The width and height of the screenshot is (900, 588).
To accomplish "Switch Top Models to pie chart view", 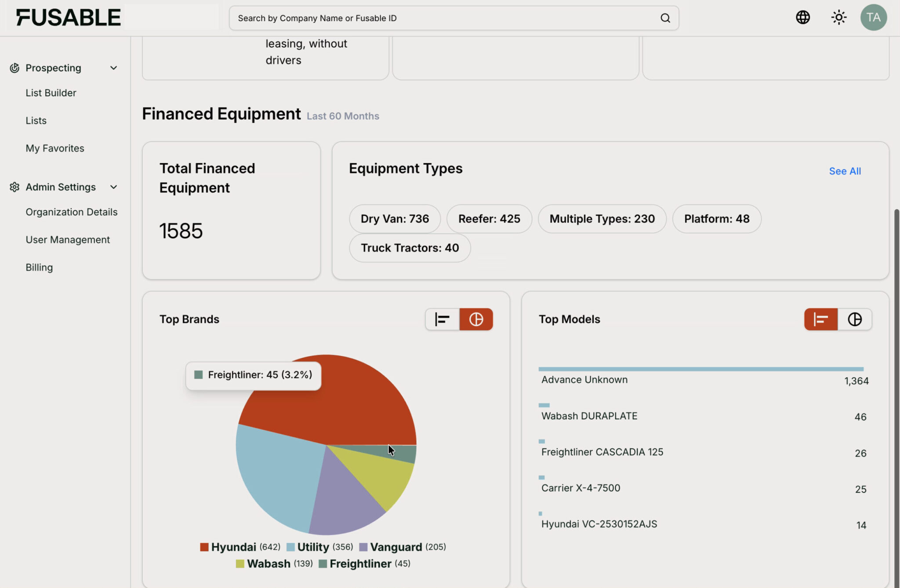I will [855, 319].
